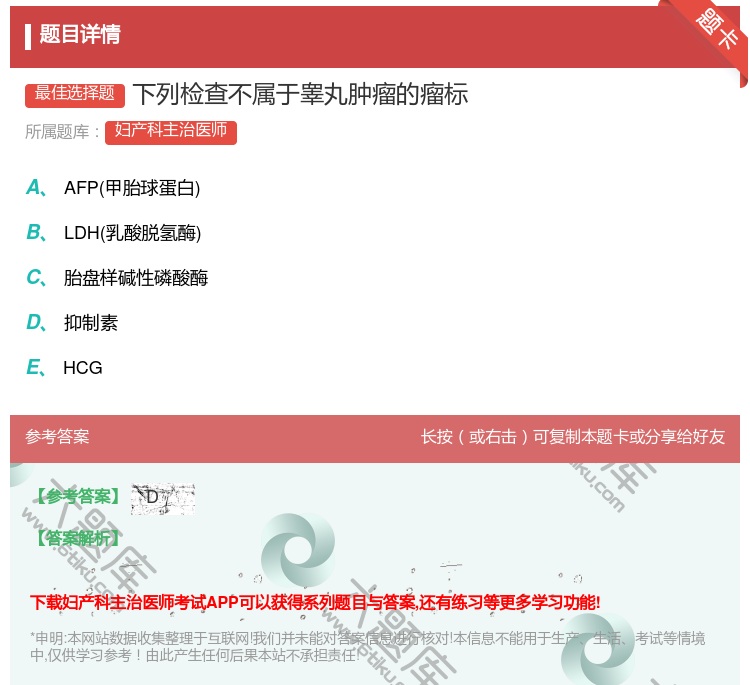Select option A AFP(甲胎球蛋白)
Image resolution: width=750 pixels, height=685 pixels.
pos(113,188)
